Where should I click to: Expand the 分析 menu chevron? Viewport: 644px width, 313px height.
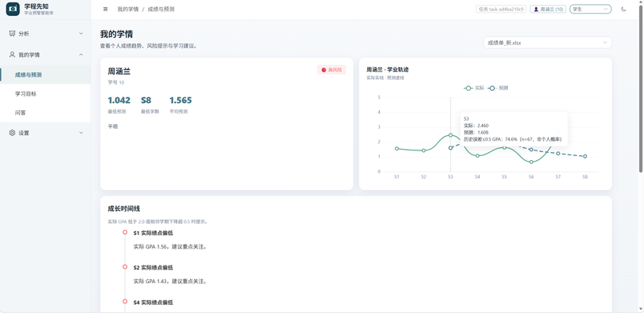pos(81,34)
